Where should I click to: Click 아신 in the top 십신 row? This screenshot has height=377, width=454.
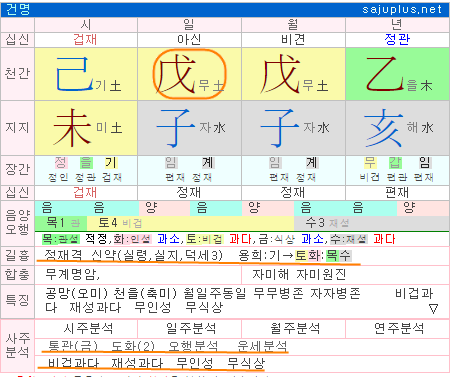[x=189, y=39]
